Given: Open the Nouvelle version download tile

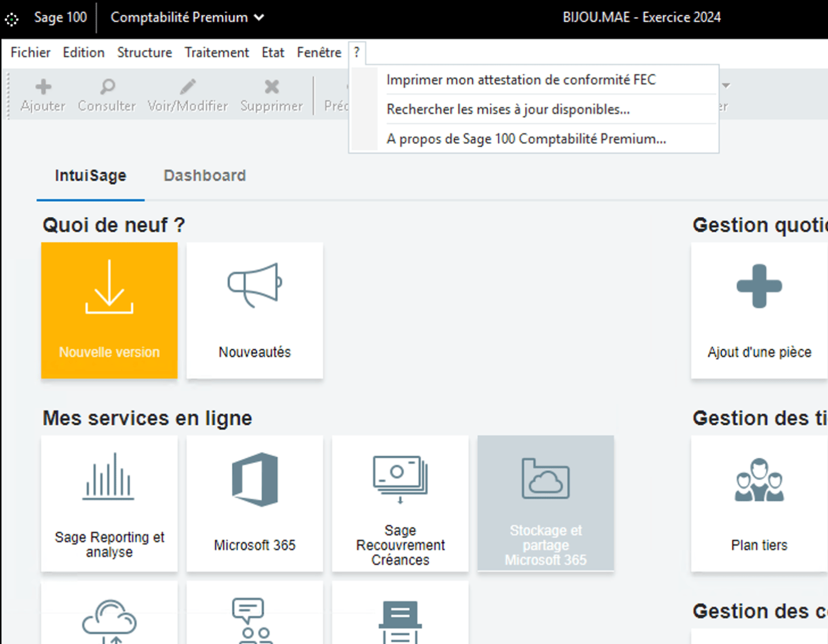Looking at the screenshot, I should [x=109, y=311].
